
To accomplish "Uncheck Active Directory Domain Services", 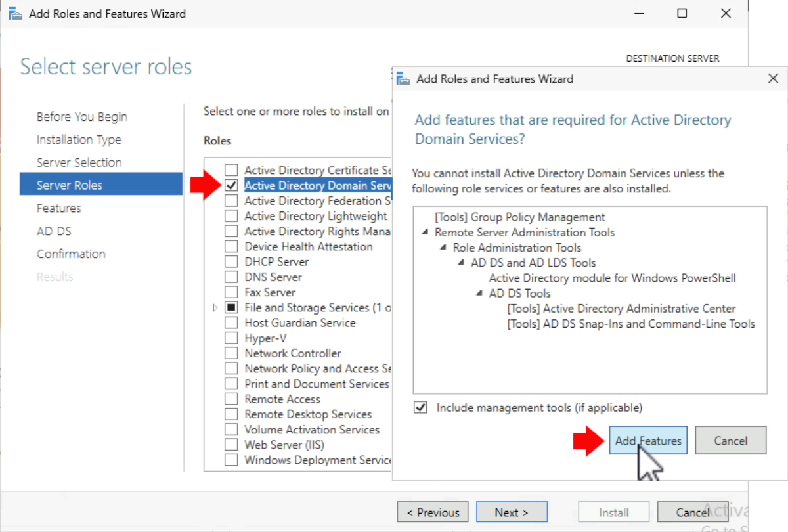I will pyautogui.click(x=230, y=185).
